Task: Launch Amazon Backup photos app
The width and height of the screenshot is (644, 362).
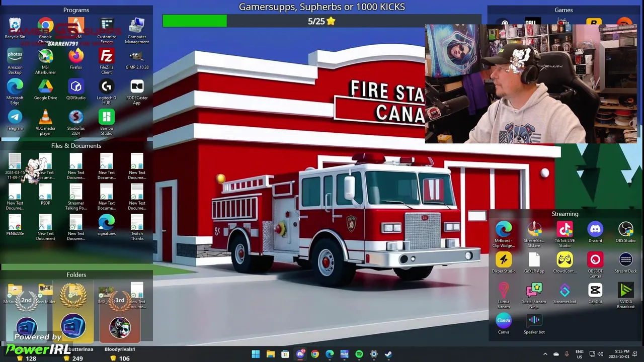Action: 15,62
